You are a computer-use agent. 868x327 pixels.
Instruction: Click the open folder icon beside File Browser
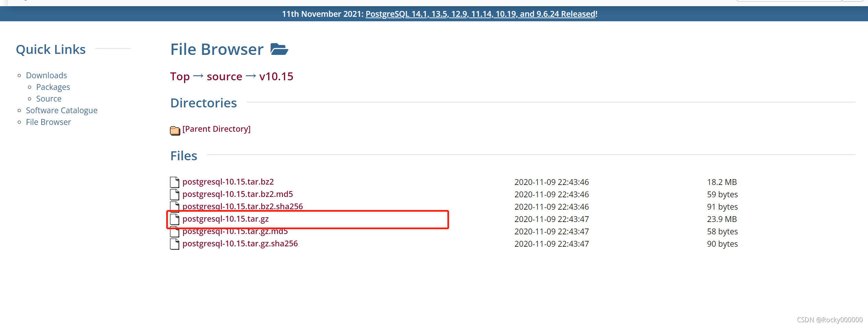pyautogui.click(x=279, y=49)
